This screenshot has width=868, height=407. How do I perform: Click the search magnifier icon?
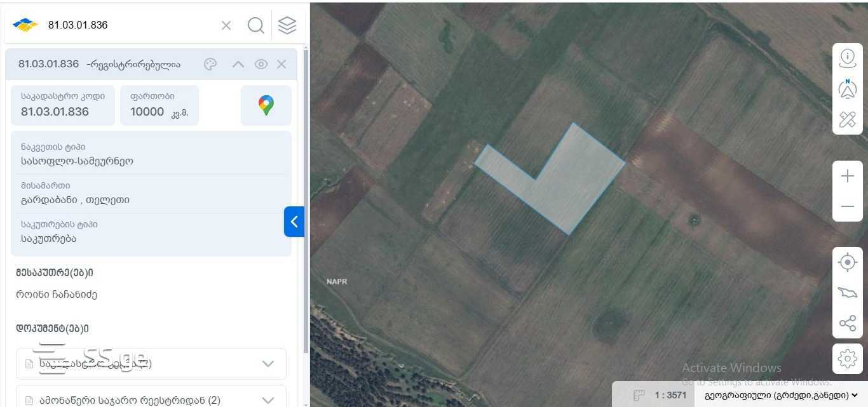tap(256, 25)
